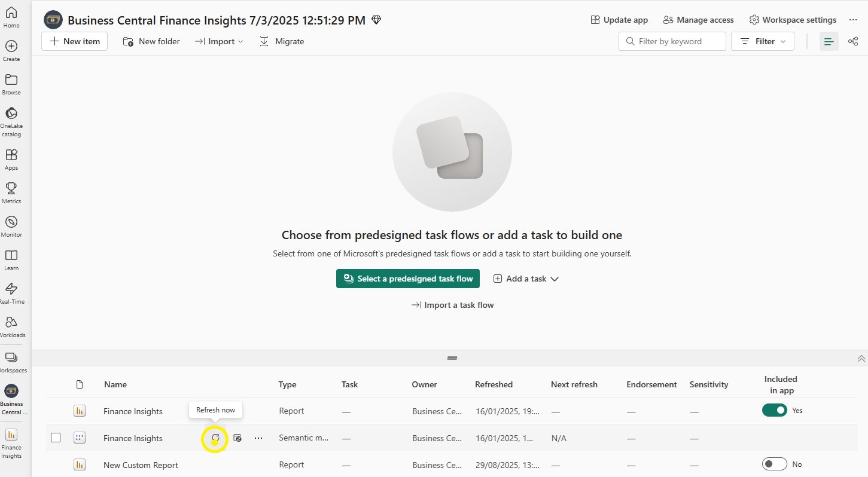Viewport: 868px width, 477px height.
Task: Open Finance Insights from the sidebar
Action: pos(11,443)
